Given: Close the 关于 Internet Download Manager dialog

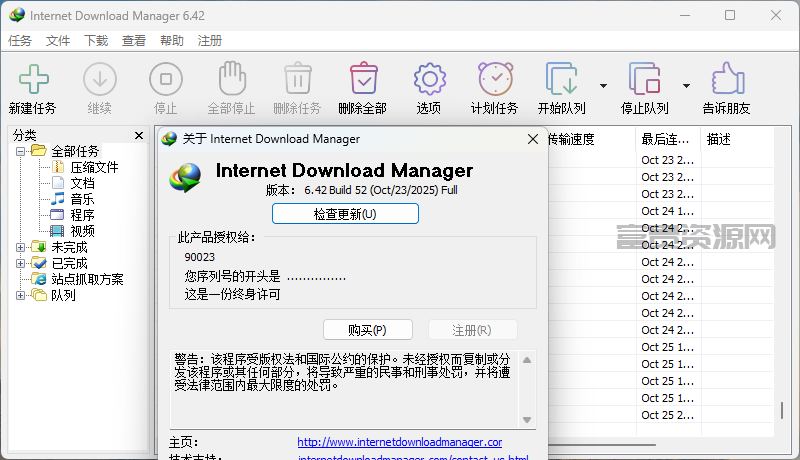Looking at the screenshot, I should click(x=533, y=139).
